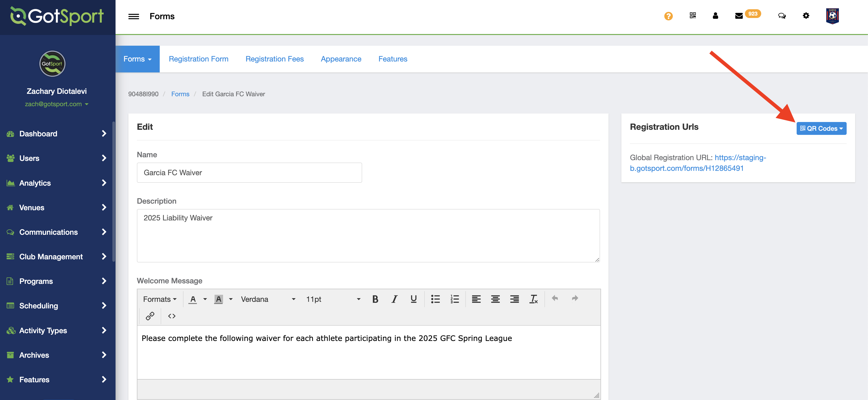This screenshot has height=400, width=868.
Task: Open the Verdana font family dropdown
Action: click(x=268, y=299)
